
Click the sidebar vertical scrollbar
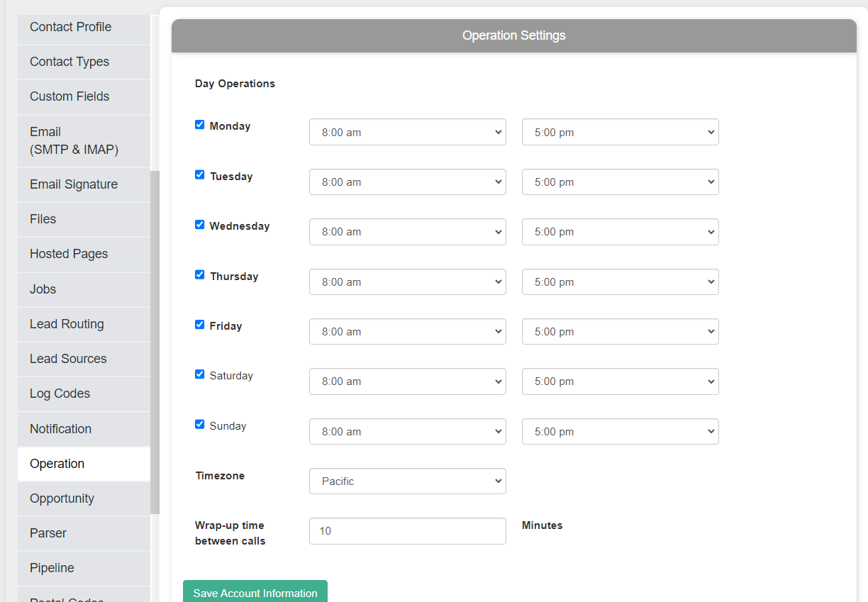[155, 342]
